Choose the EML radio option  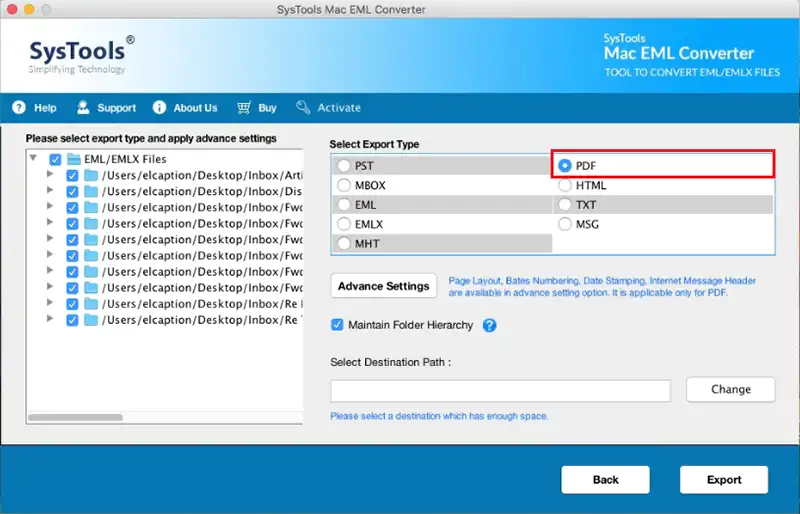click(344, 205)
